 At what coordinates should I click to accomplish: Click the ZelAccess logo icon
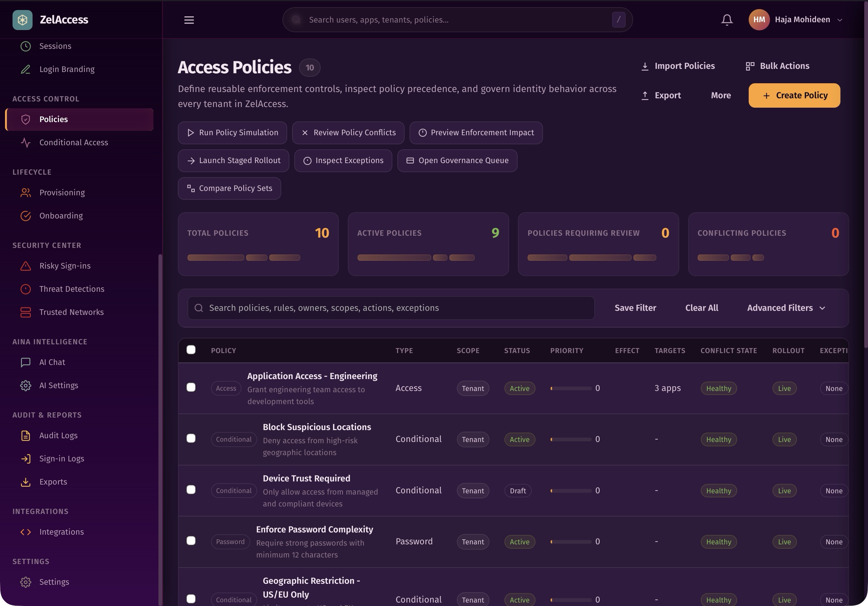[22, 20]
